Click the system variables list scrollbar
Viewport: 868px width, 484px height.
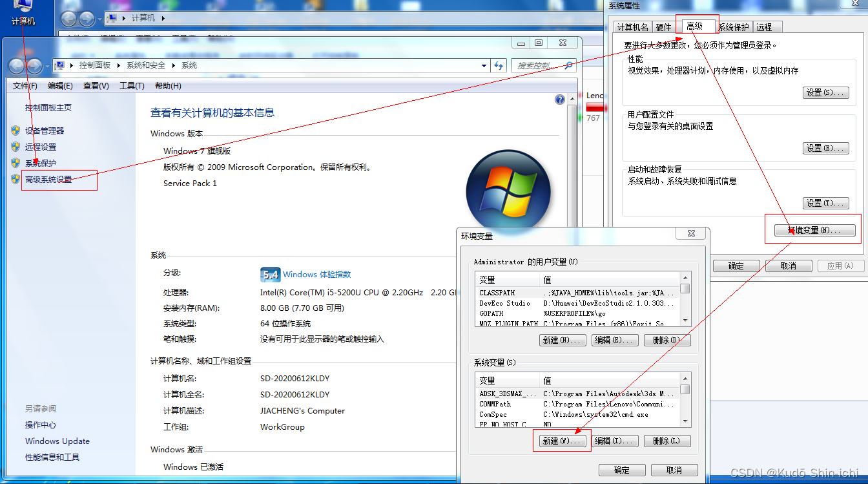pyautogui.click(x=685, y=401)
